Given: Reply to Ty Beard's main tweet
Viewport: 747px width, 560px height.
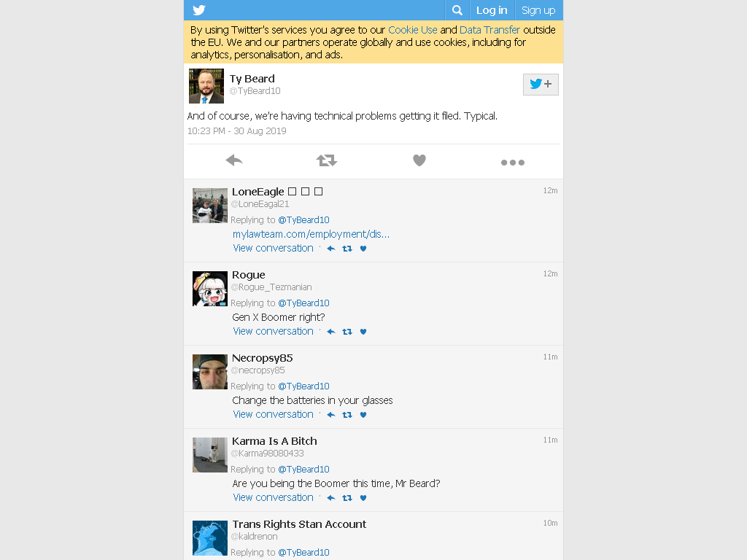Looking at the screenshot, I should tap(234, 160).
